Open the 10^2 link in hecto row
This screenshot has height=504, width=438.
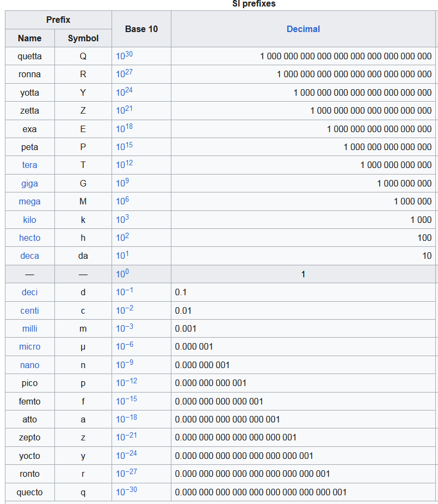click(122, 237)
